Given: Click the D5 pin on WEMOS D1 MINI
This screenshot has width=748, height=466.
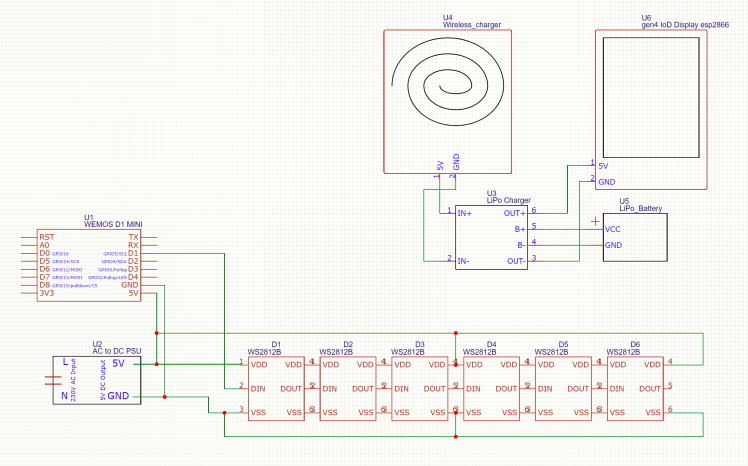Looking at the screenshot, I should pos(44,261).
